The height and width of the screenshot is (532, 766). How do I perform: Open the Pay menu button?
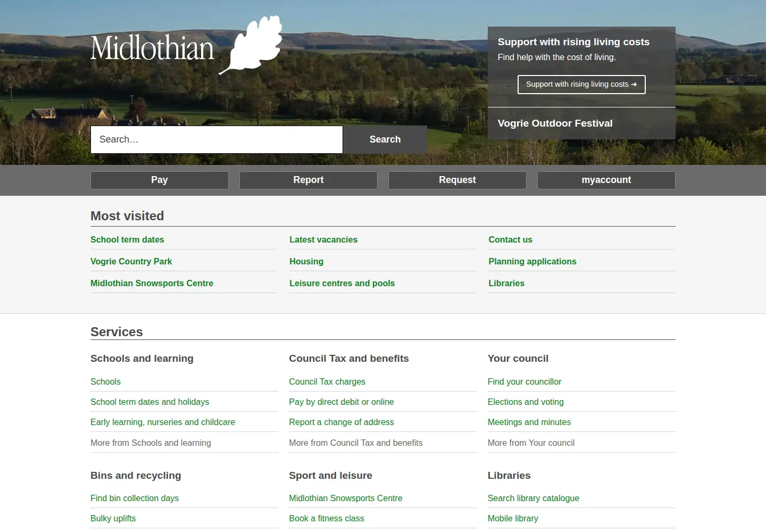coord(160,180)
